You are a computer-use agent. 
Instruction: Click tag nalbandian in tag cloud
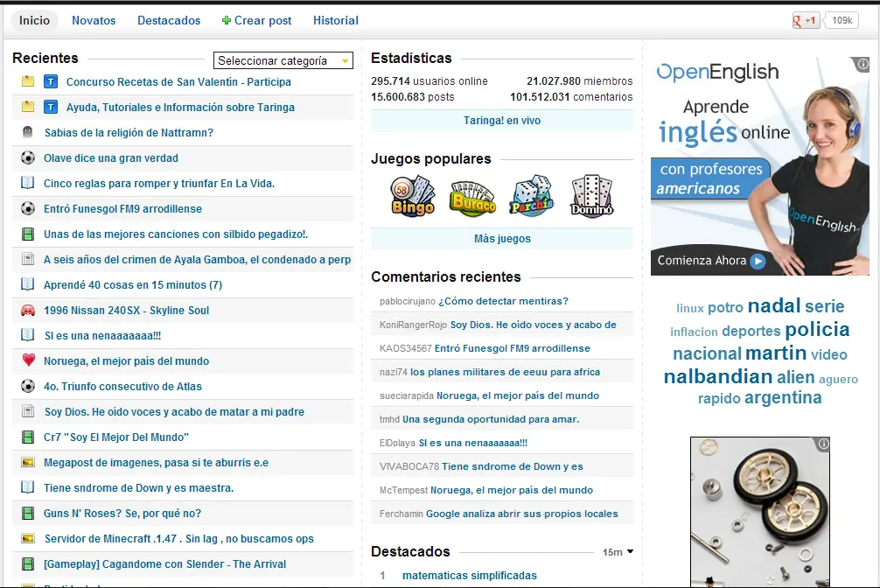718,376
